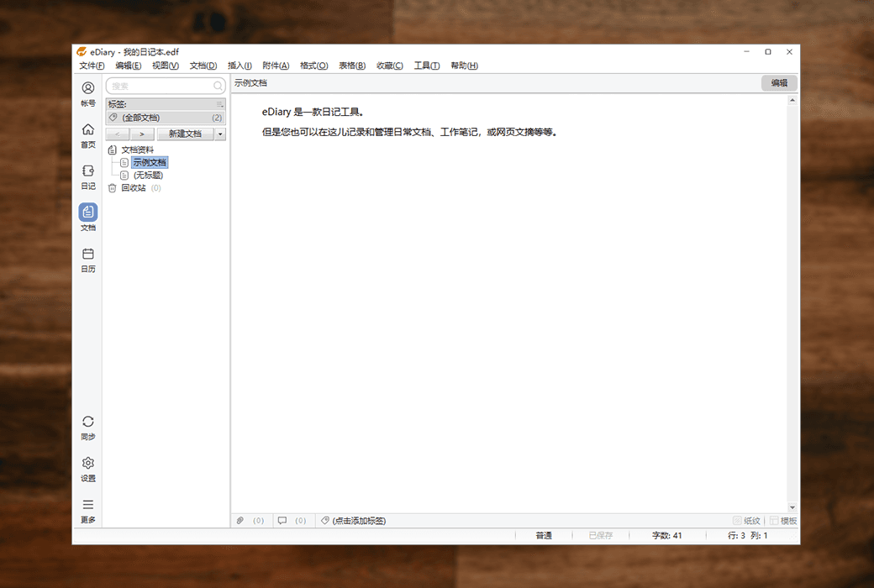The height and width of the screenshot is (588, 874).
Task: Open the 更多 more menu icon
Action: click(x=88, y=504)
